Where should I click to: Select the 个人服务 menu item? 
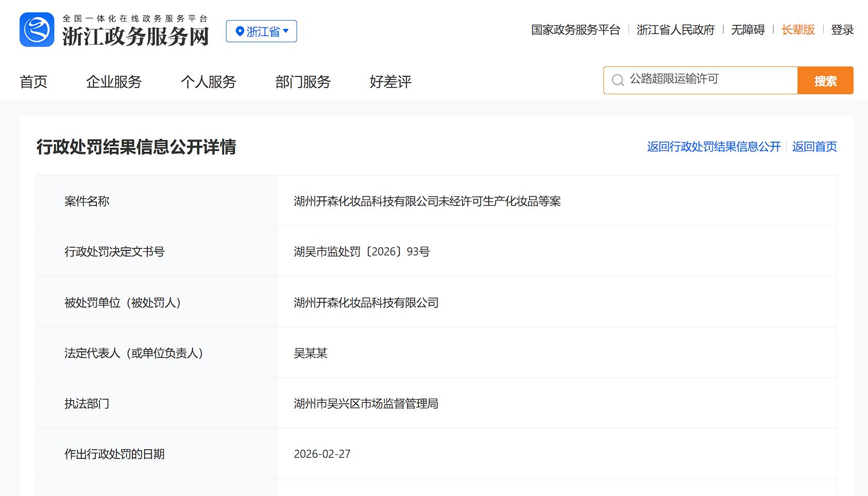click(x=209, y=81)
